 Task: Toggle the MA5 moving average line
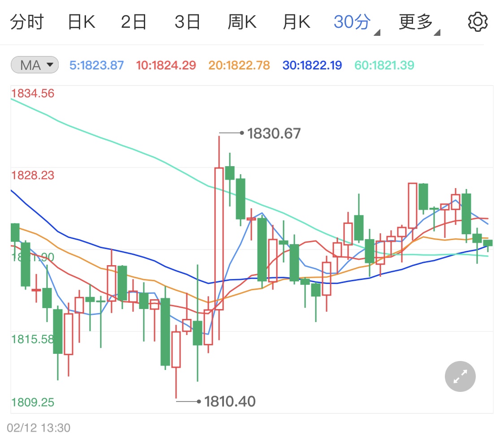pyautogui.click(x=96, y=64)
